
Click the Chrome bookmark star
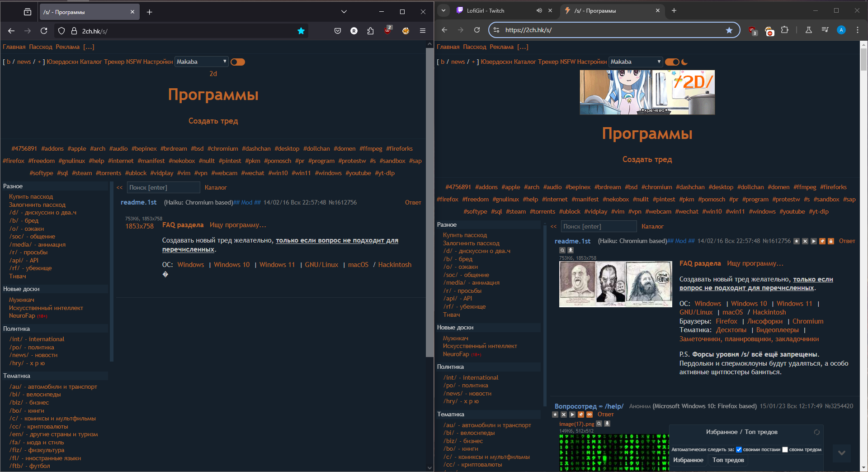point(729,30)
